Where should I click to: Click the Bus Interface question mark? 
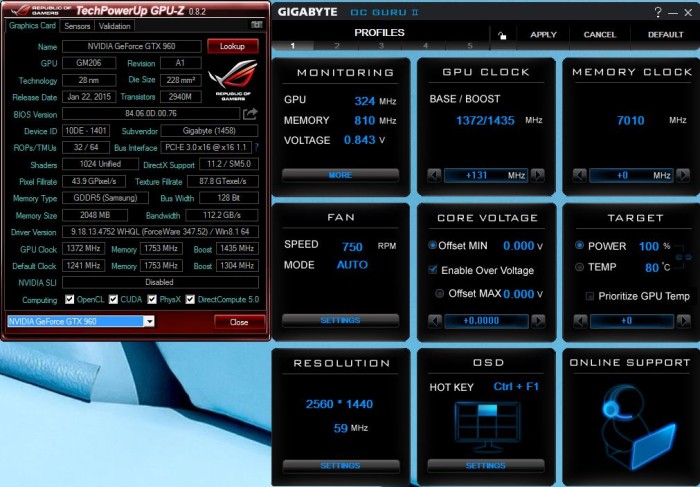coord(257,147)
